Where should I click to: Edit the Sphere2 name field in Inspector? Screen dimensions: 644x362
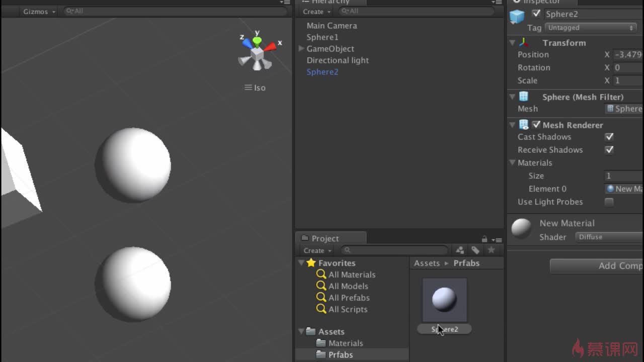594,14
